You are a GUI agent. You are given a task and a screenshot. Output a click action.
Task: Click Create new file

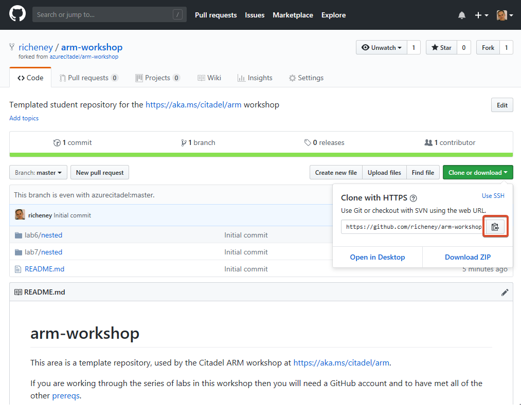tap(336, 172)
